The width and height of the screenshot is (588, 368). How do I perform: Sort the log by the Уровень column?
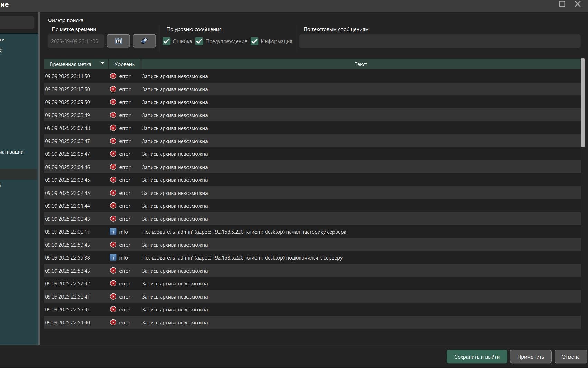125,64
